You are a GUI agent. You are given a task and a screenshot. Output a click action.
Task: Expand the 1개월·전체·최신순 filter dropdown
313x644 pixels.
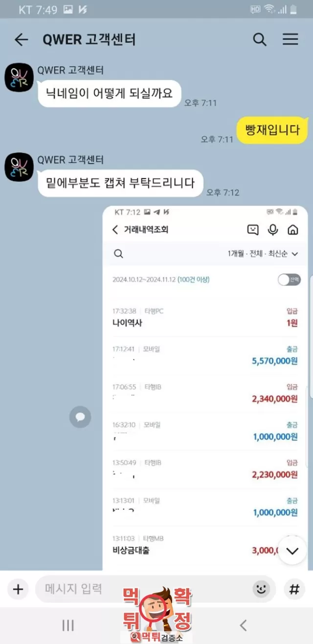pyautogui.click(x=263, y=254)
